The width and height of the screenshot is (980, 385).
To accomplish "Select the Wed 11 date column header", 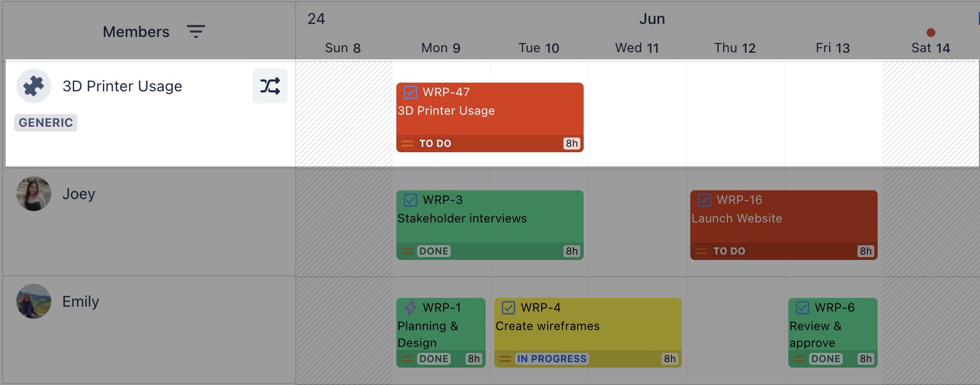I will [637, 48].
